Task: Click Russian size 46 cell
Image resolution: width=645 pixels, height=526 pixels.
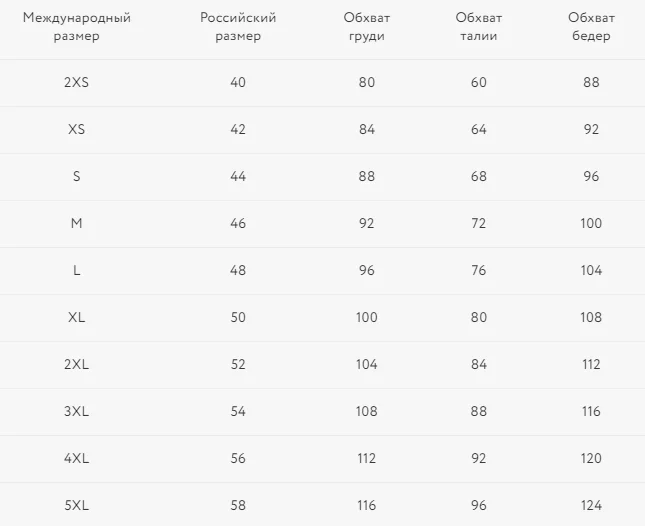Action: (x=238, y=223)
